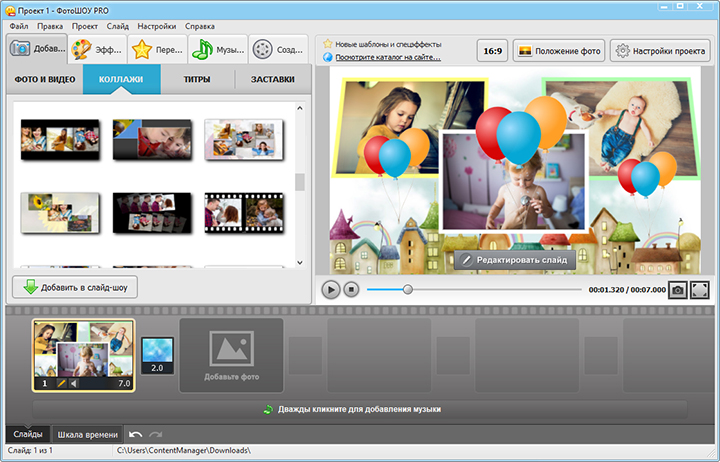Click the playback progress slider handle
The height and width of the screenshot is (462, 720).
click(x=407, y=289)
